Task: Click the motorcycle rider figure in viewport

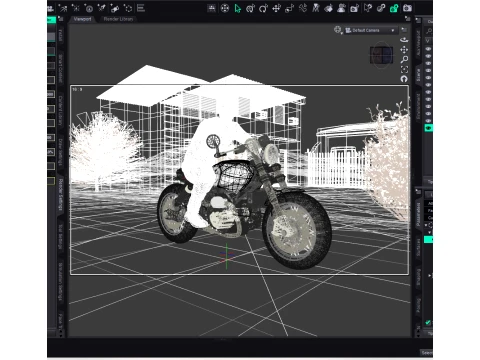Action: 204,160
